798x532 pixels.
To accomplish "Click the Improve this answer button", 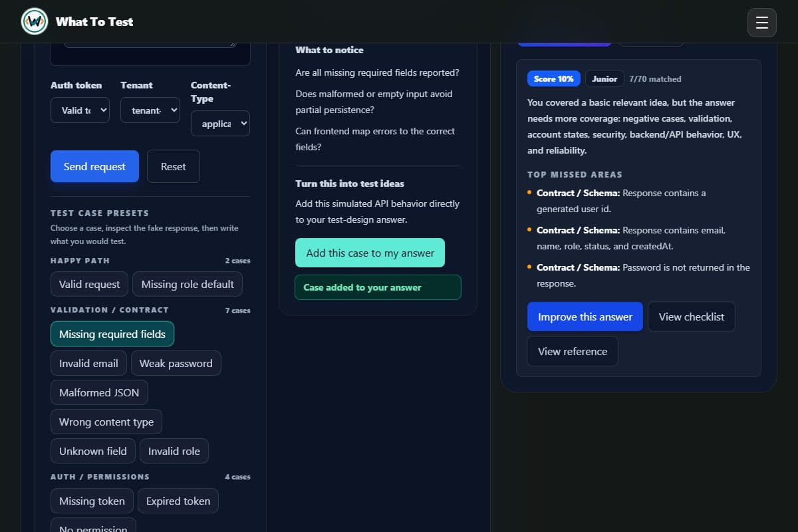I will click(x=585, y=317).
